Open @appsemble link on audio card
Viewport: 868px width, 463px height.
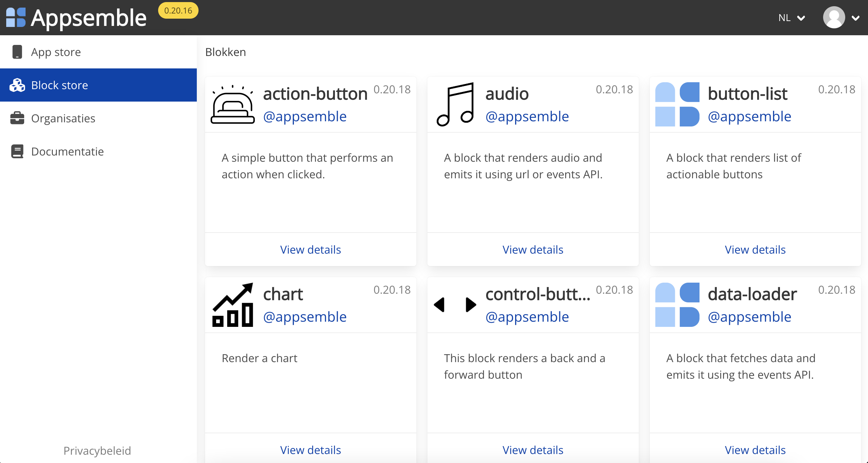point(527,117)
